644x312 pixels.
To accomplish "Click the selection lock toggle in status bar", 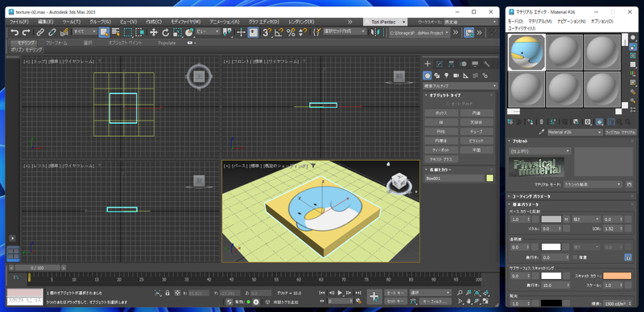I will point(167,294).
